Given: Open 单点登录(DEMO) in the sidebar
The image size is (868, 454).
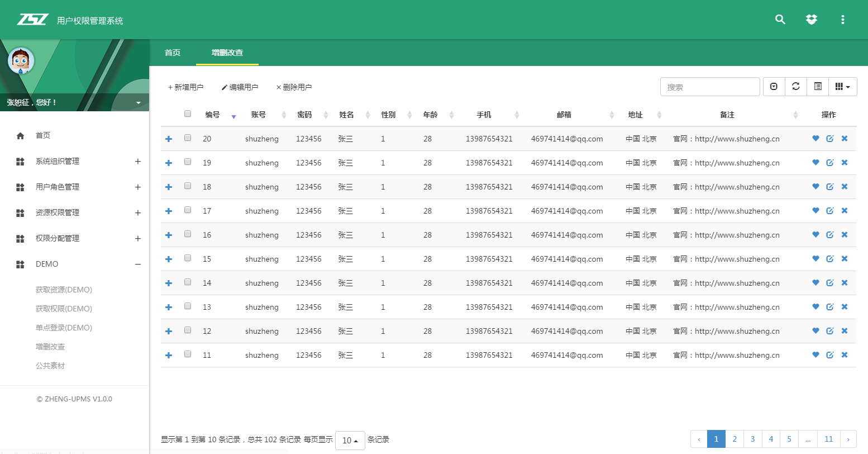Looking at the screenshot, I should coord(64,328).
